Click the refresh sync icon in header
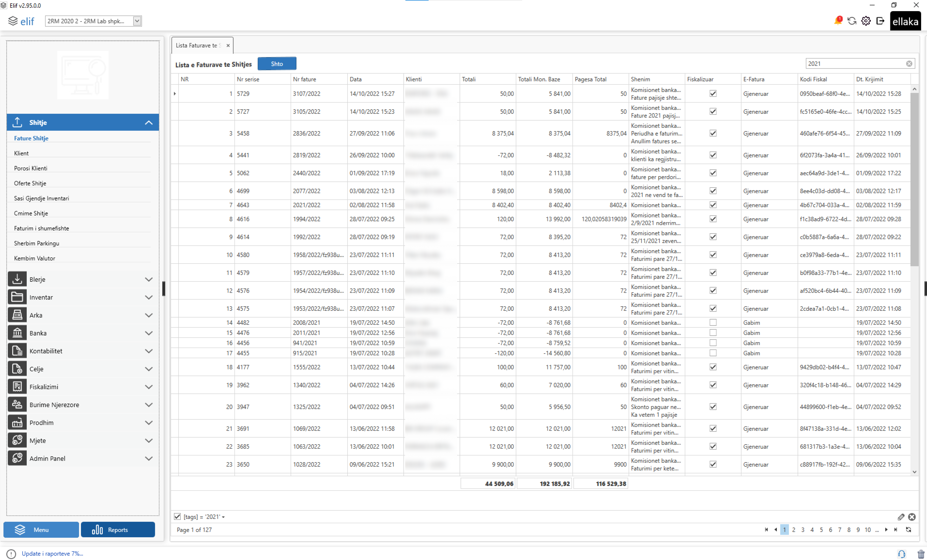 point(852,21)
